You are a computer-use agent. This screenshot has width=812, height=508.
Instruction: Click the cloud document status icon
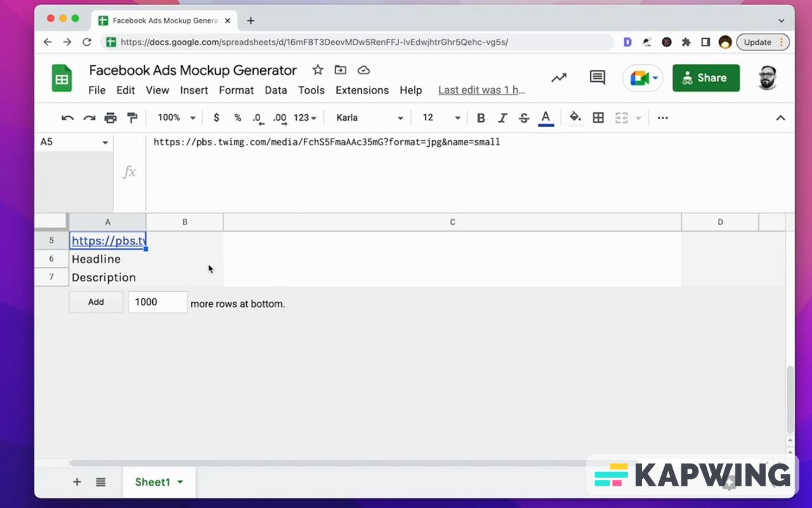click(363, 70)
